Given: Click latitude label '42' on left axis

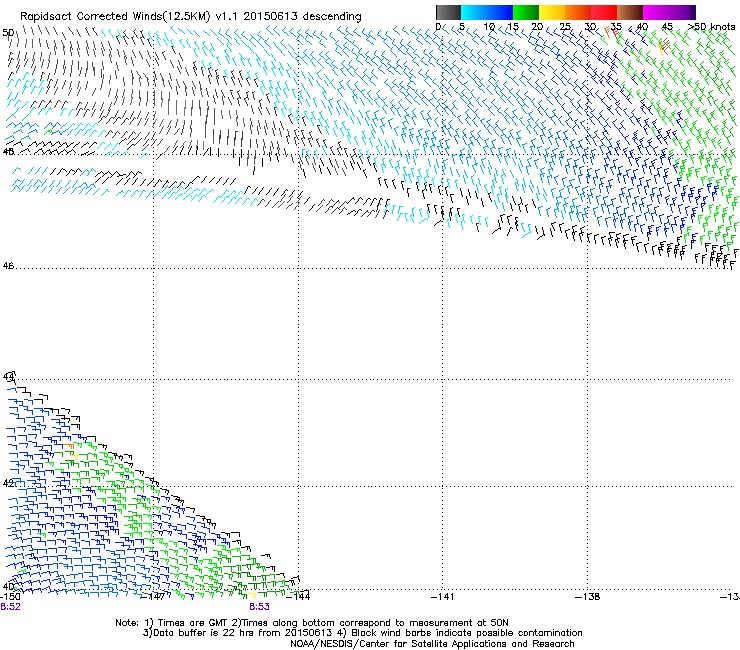Looking at the screenshot, I should coord(8,483).
